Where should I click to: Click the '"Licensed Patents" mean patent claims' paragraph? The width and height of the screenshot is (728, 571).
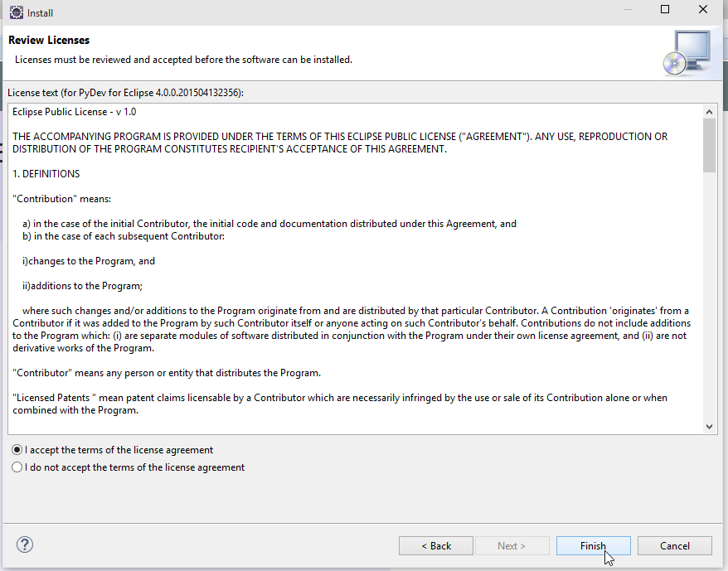point(340,404)
